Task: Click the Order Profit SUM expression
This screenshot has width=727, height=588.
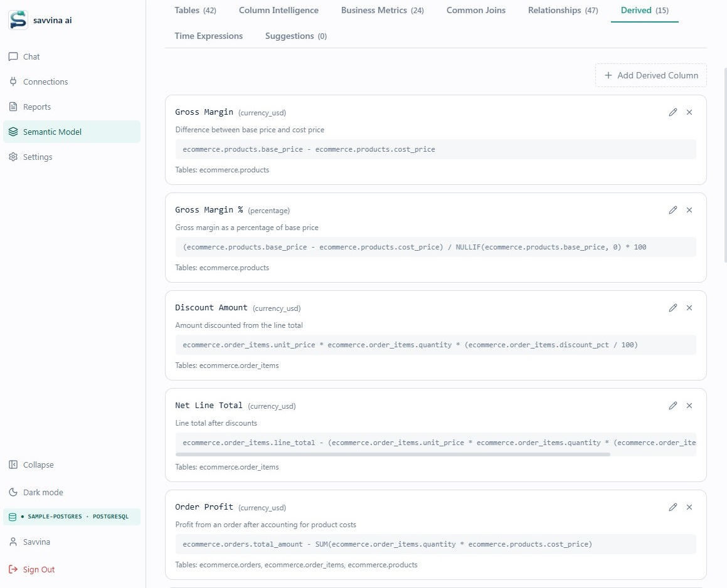Action: pos(436,544)
